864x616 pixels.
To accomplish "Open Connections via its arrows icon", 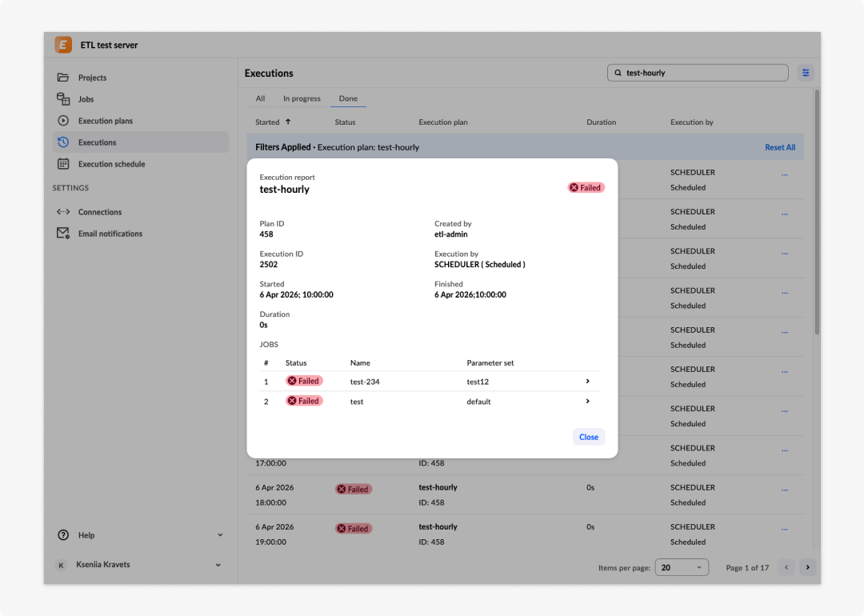I will tap(63, 211).
